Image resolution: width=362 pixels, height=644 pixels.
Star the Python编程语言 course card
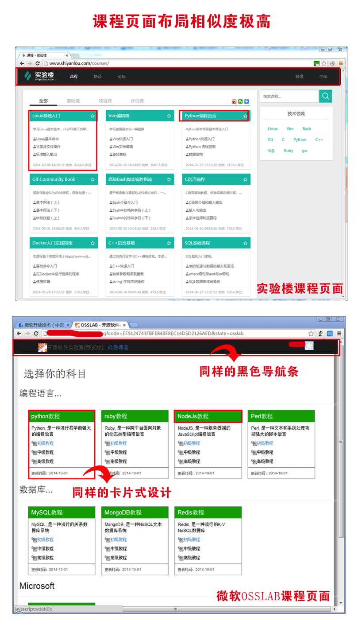[245, 116]
